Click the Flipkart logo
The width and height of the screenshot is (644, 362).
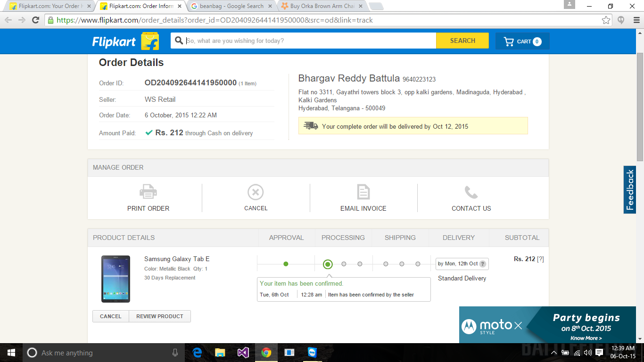(x=125, y=41)
